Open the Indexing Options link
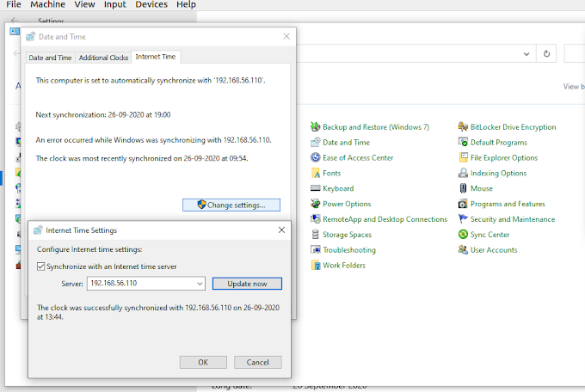The width and height of the screenshot is (585, 392). [498, 173]
